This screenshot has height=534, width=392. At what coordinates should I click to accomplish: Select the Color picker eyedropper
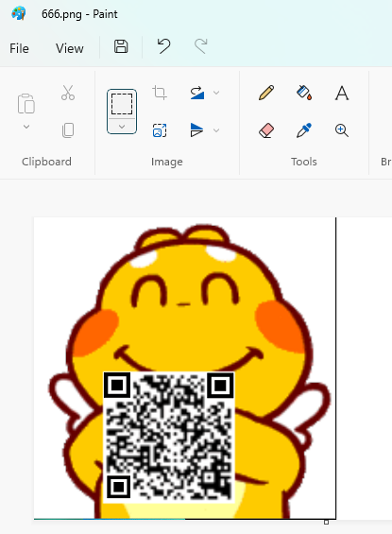(304, 130)
